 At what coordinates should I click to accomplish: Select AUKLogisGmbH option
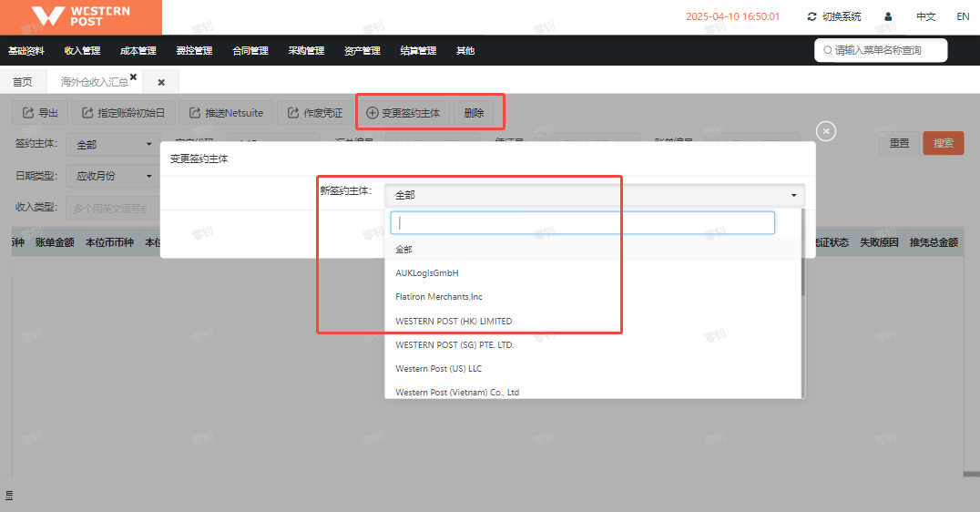click(593, 273)
